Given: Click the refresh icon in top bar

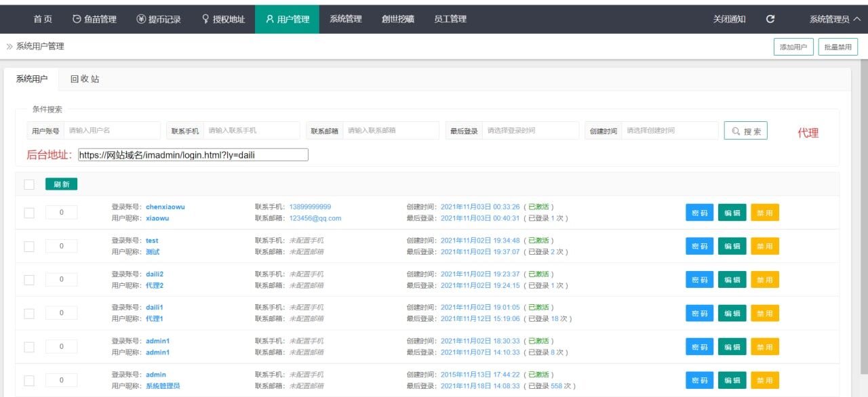Looking at the screenshot, I should click(x=770, y=19).
